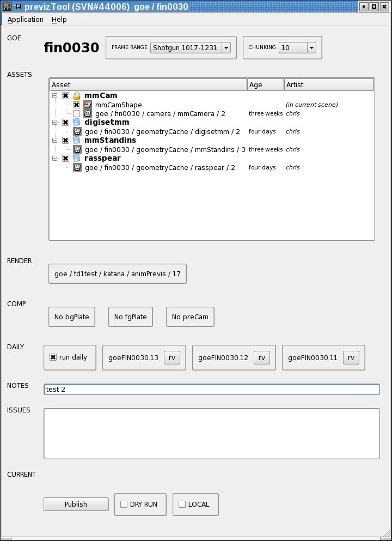Select the mmStandins asset name

click(x=110, y=141)
